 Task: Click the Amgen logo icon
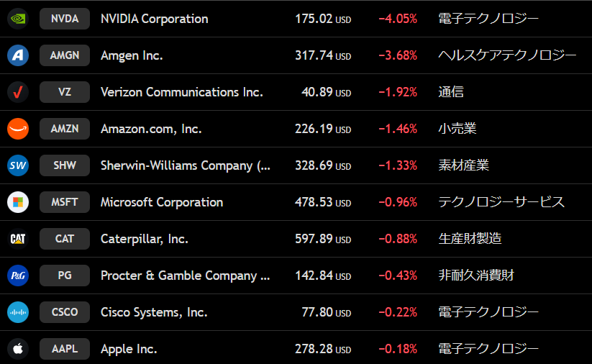tap(17, 55)
